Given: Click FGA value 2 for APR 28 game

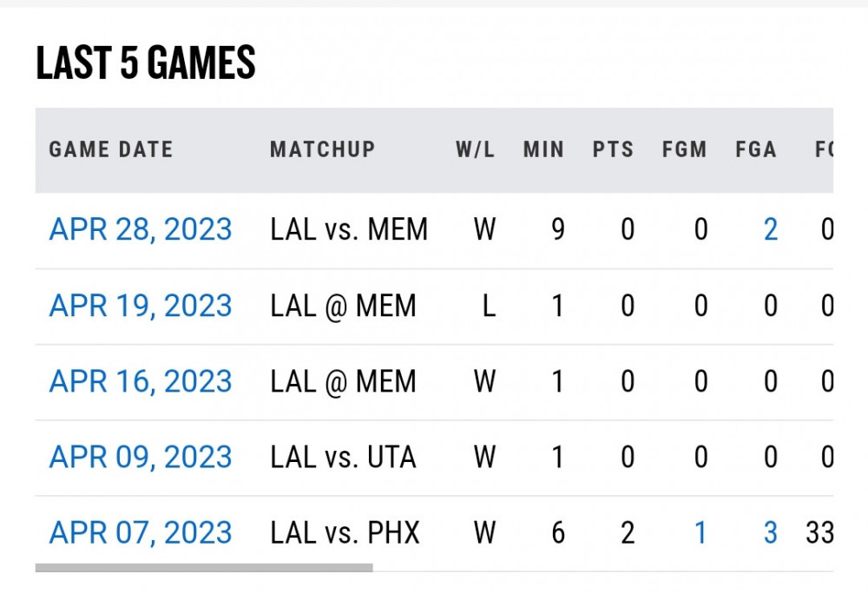Looking at the screenshot, I should coord(770,230).
